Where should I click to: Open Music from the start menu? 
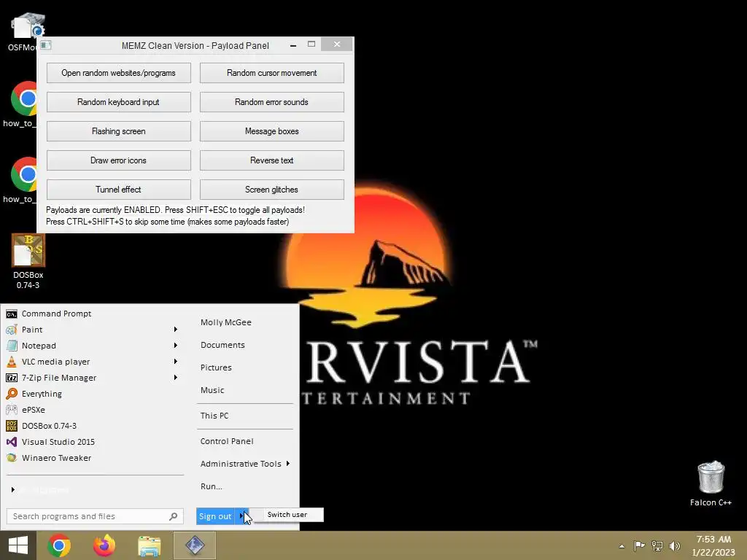tap(212, 390)
